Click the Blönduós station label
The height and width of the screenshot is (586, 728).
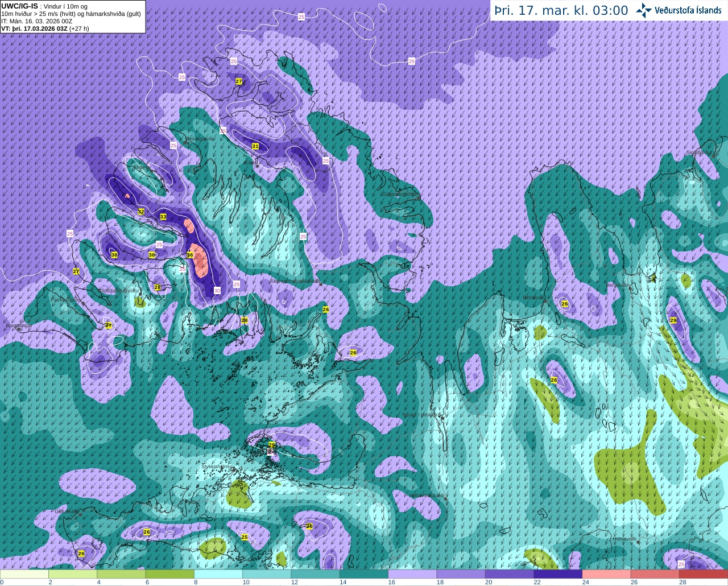pos(534,298)
